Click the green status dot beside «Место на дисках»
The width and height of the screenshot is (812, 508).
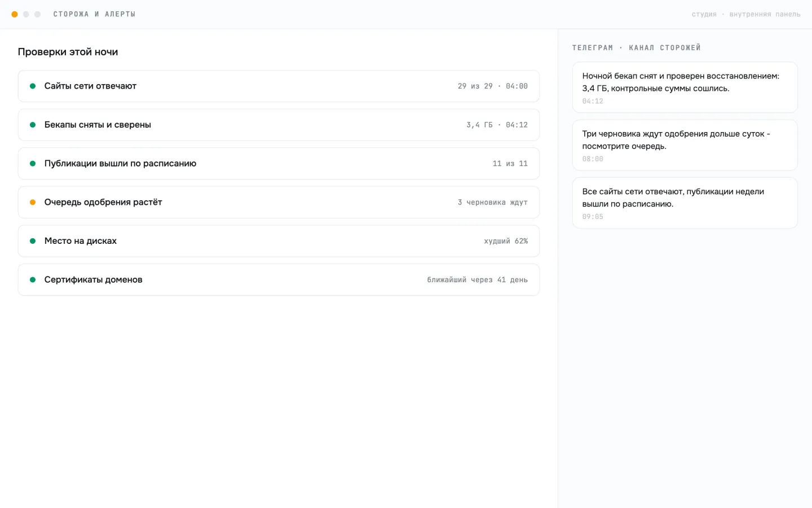[x=33, y=241]
